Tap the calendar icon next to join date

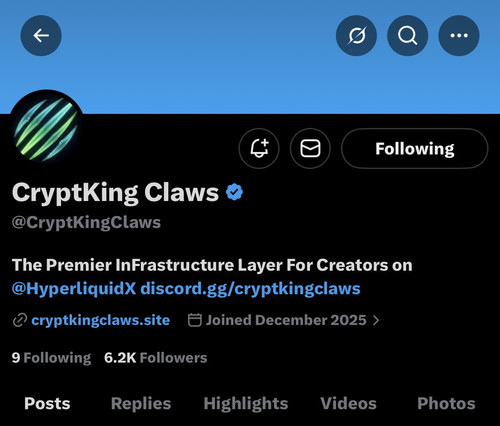[x=195, y=320]
